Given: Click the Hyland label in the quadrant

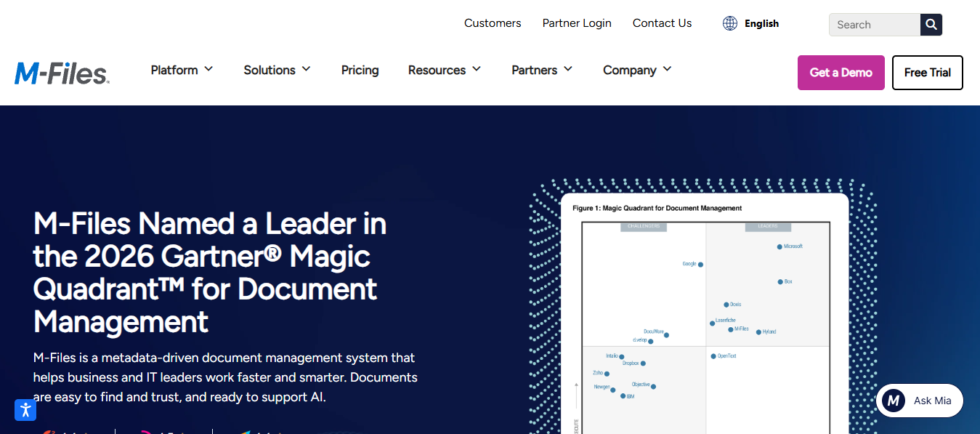Looking at the screenshot, I should point(769,331).
